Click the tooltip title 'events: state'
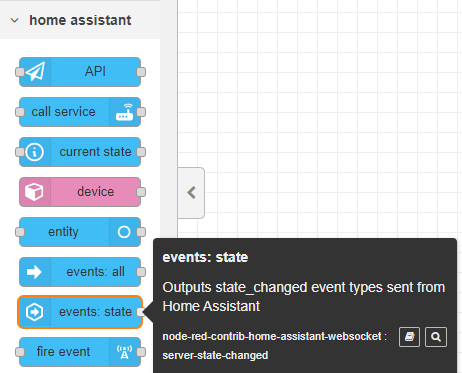The width and height of the screenshot is (462, 373). (205, 257)
